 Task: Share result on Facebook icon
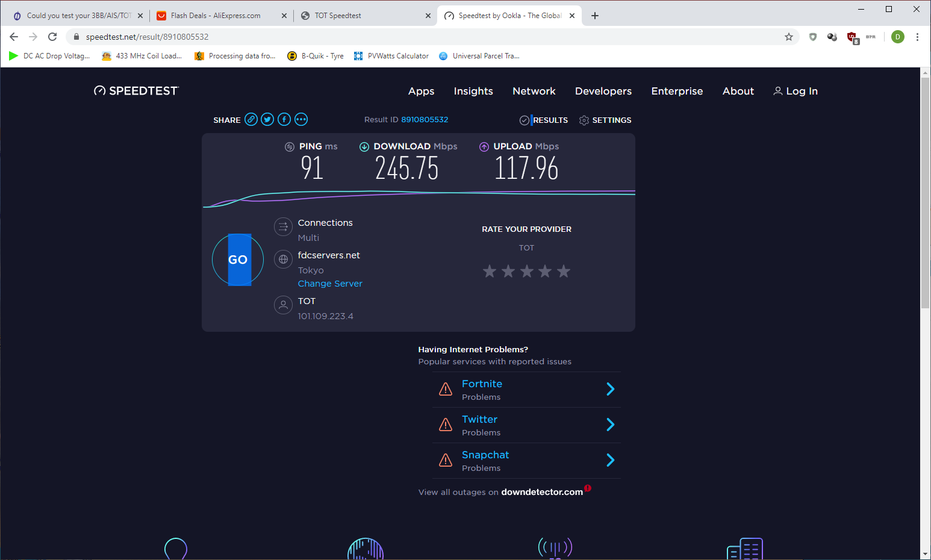pyautogui.click(x=284, y=119)
